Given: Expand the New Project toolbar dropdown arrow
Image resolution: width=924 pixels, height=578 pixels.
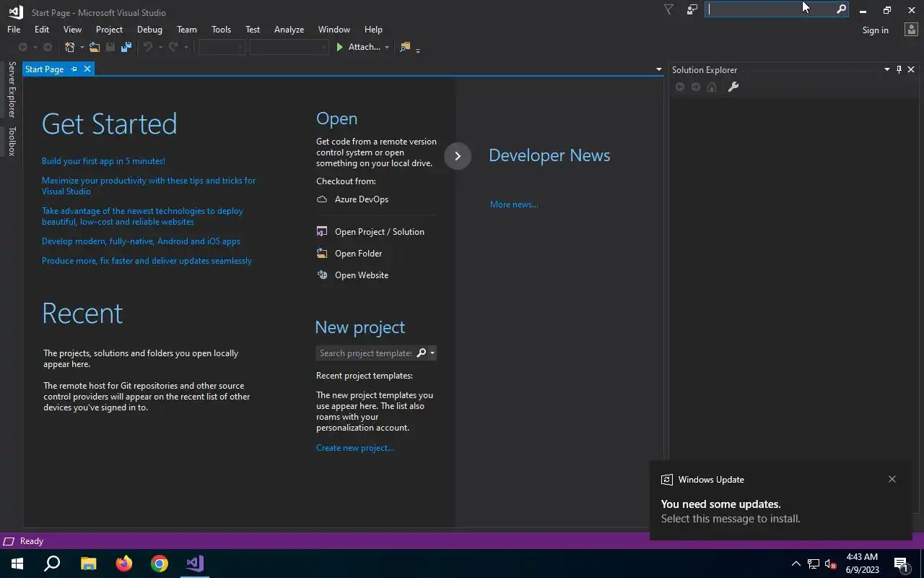Looking at the screenshot, I should [x=82, y=48].
